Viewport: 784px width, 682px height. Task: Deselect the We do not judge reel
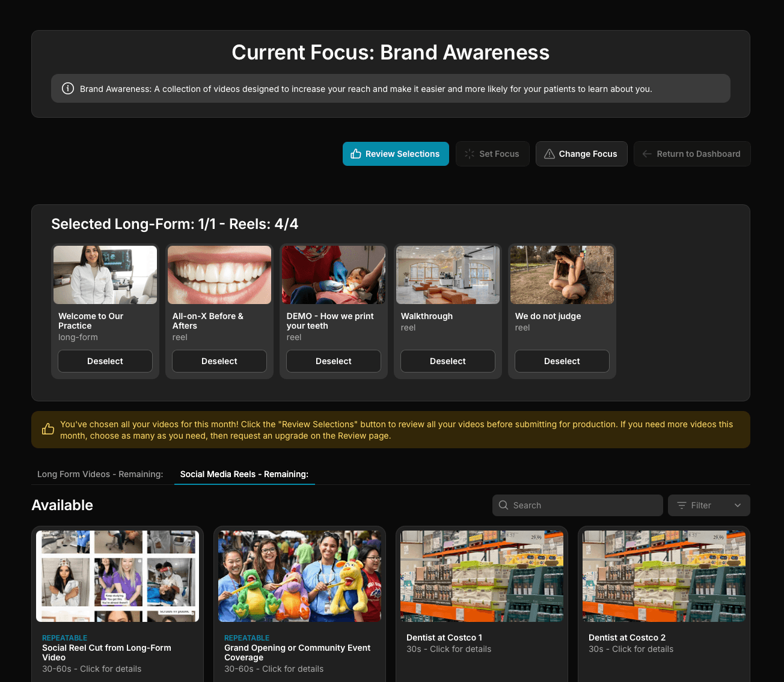coord(562,361)
